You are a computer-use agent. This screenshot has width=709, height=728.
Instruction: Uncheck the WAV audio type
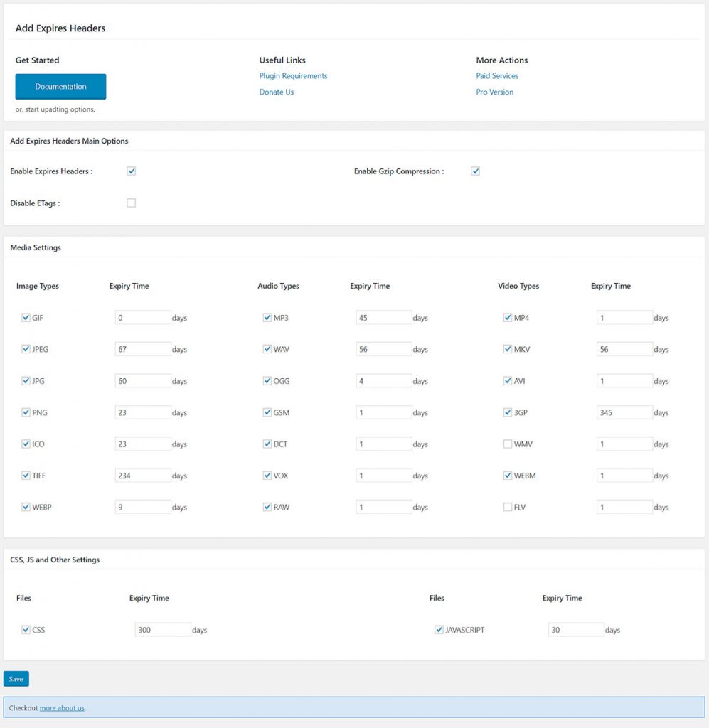(x=267, y=349)
